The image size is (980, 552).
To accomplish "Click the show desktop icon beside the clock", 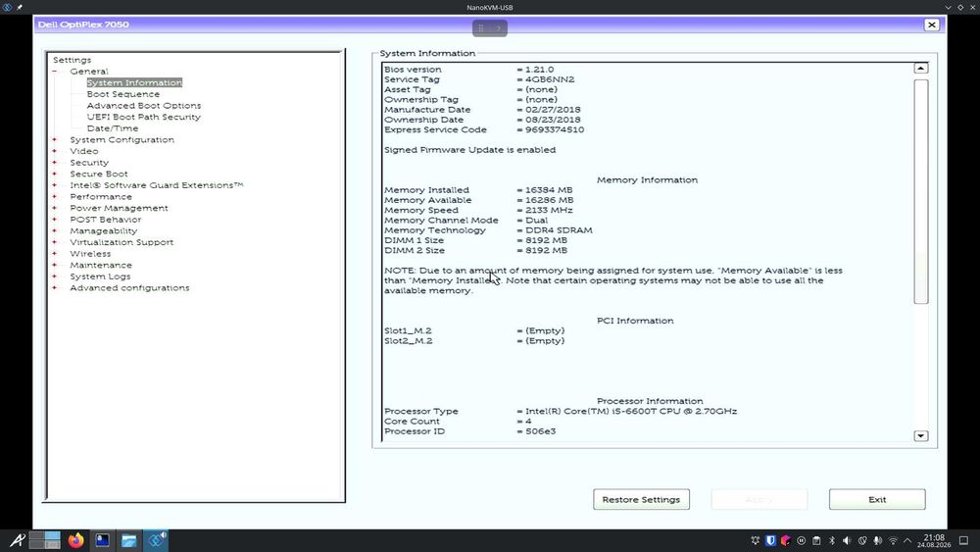I will click(963, 541).
